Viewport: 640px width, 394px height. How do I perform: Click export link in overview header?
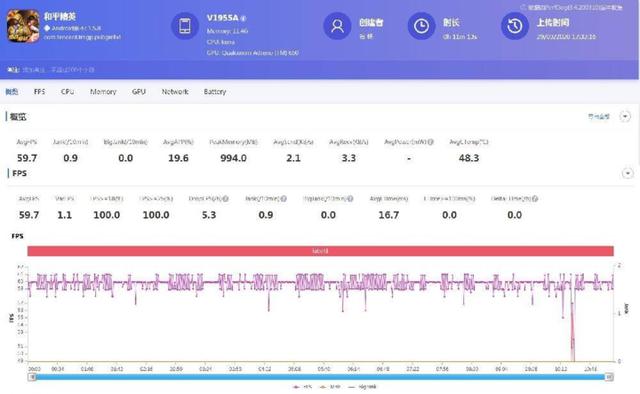click(x=598, y=116)
